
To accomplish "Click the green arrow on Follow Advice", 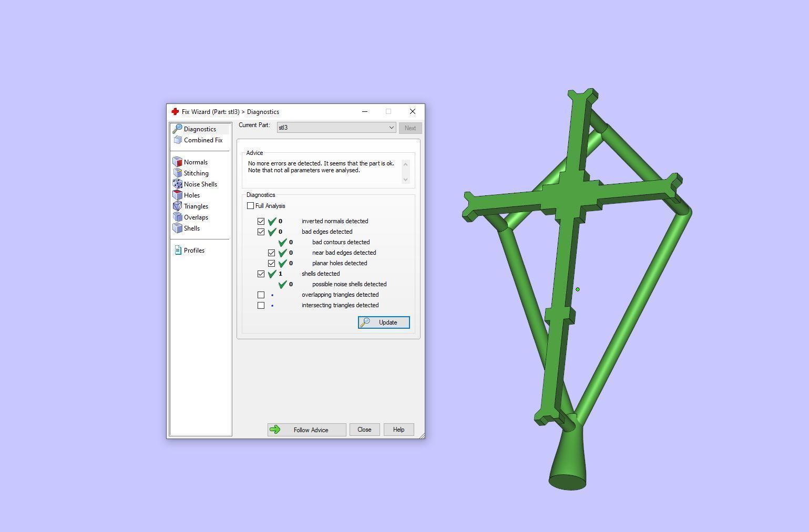I will 275,430.
